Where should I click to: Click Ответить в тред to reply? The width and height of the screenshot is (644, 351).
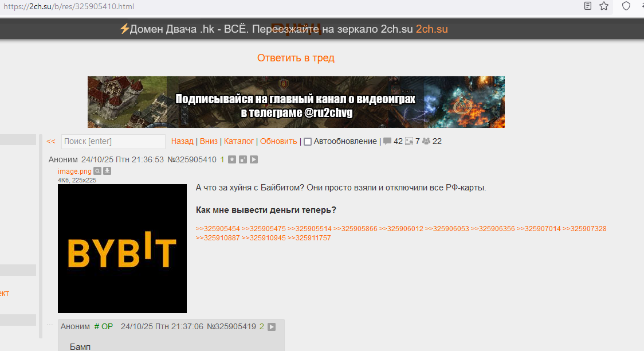[296, 58]
